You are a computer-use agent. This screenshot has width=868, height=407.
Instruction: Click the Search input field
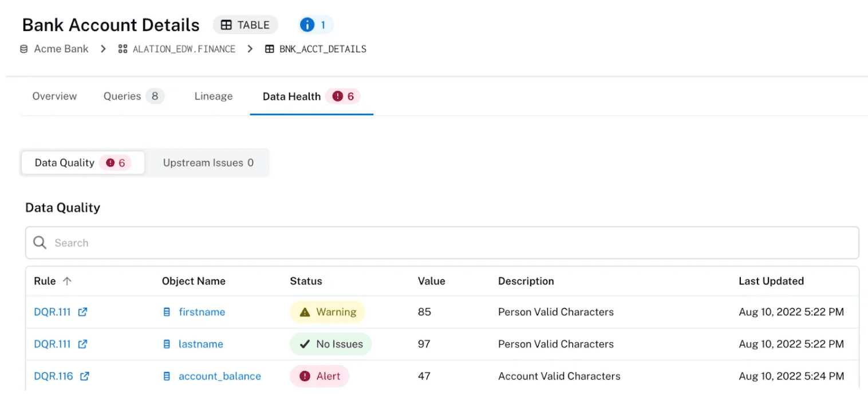[x=229, y=242]
